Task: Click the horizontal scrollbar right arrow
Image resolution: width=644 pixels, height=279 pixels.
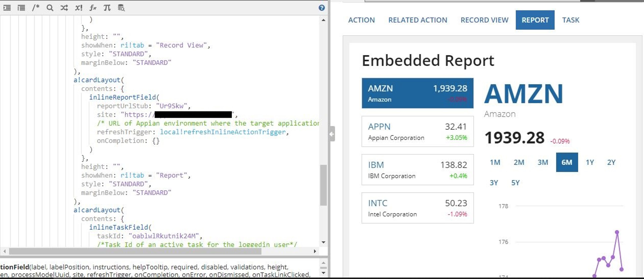Action: pos(315,251)
